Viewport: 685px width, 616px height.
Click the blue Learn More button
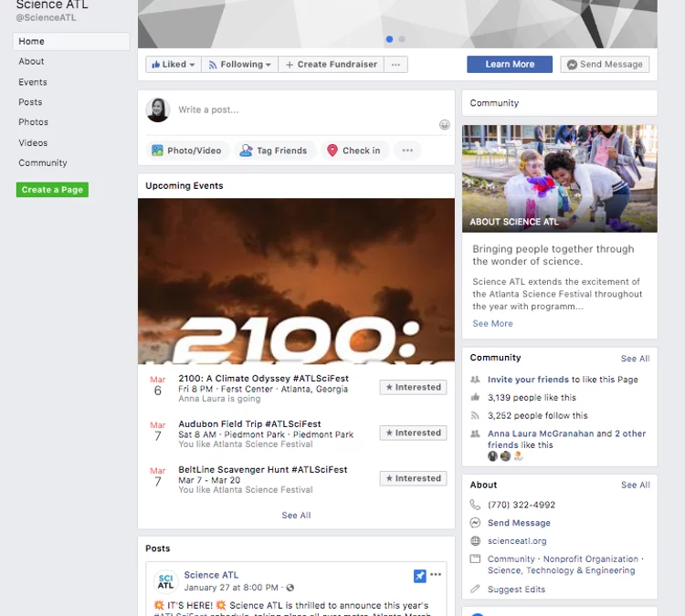(x=510, y=64)
